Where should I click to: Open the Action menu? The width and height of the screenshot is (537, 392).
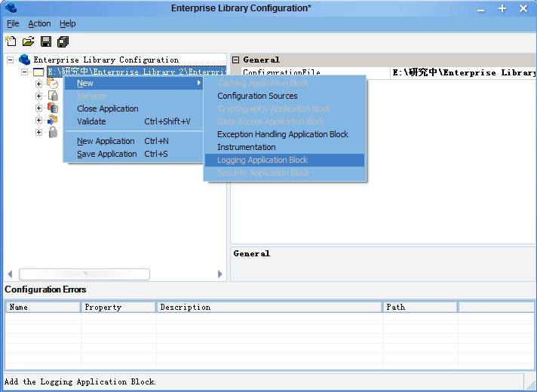coord(39,23)
